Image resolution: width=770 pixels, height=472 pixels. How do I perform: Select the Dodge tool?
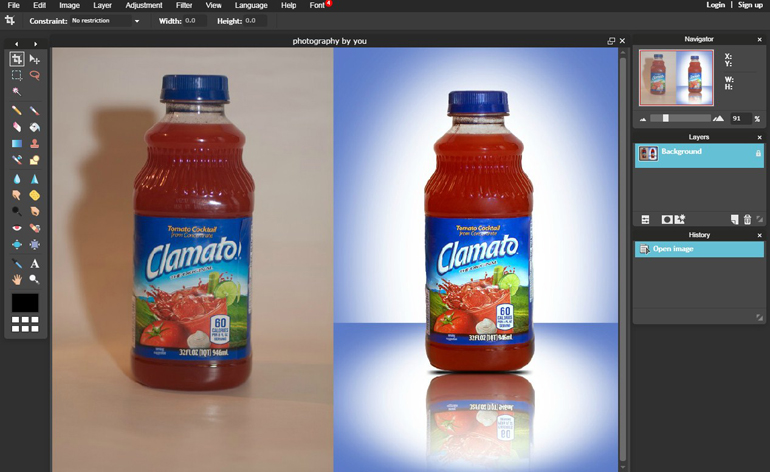click(17, 211)
